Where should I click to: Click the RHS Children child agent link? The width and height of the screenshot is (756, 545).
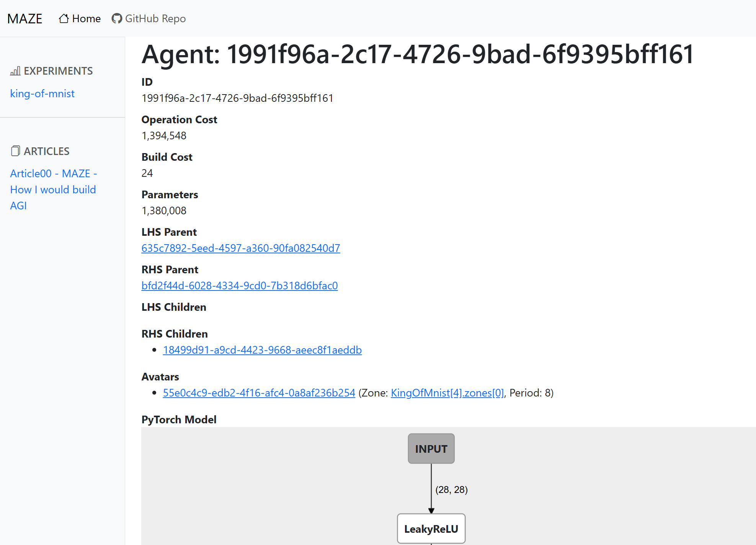pos(262,350)
